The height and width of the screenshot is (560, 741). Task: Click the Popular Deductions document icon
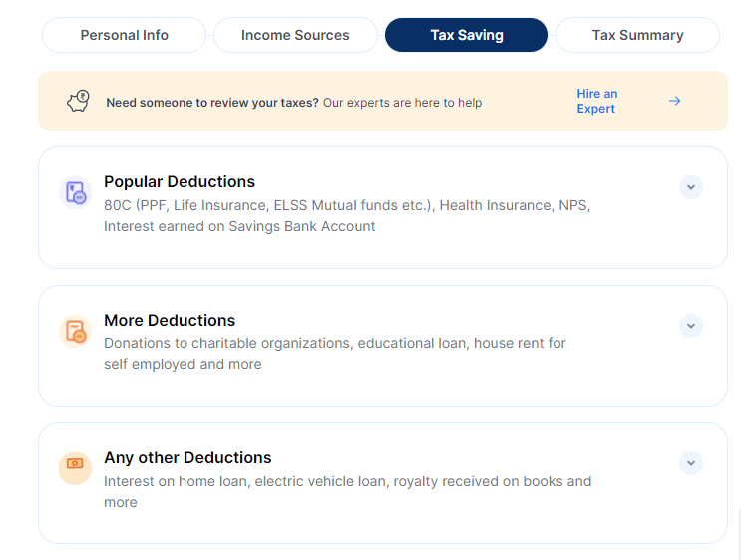[75, 192]
